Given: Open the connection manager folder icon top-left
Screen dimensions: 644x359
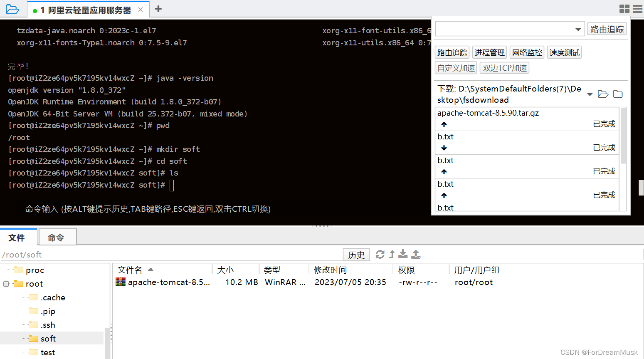Looking at the screenshot, I should coord(12,8).
